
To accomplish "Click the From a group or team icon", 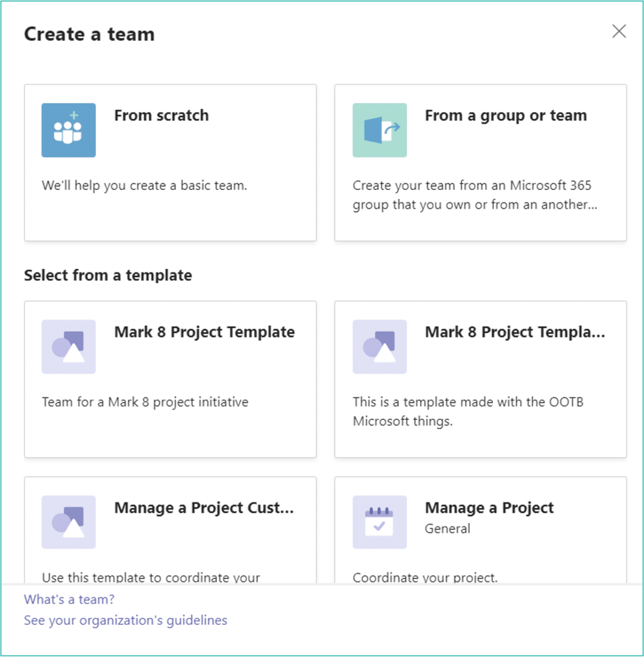I will coord(379,130).
